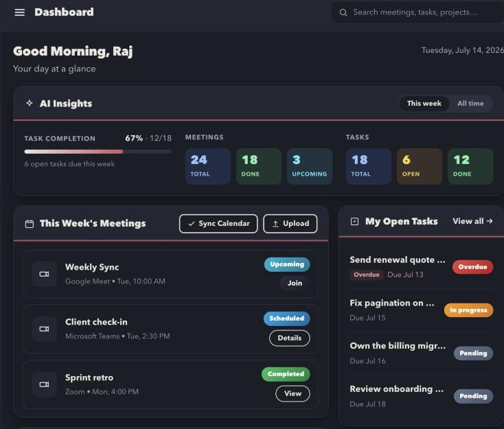Click the Sync Calendar button
This screenshot has width=504, height=429.
[218, 224]
